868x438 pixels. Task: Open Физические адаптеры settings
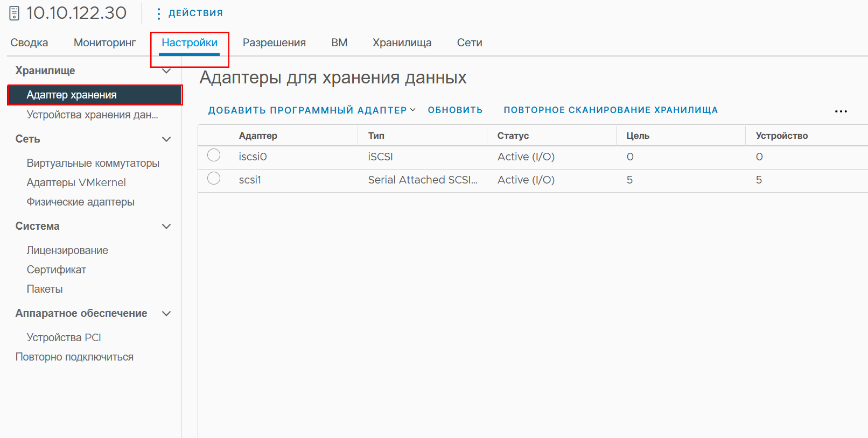(x=81, y=202)
